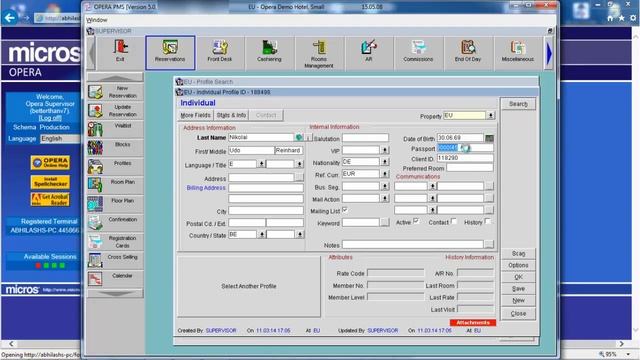Expand the VIP dropdown
This screenshot has width=640, height=360.
(384, 150)
